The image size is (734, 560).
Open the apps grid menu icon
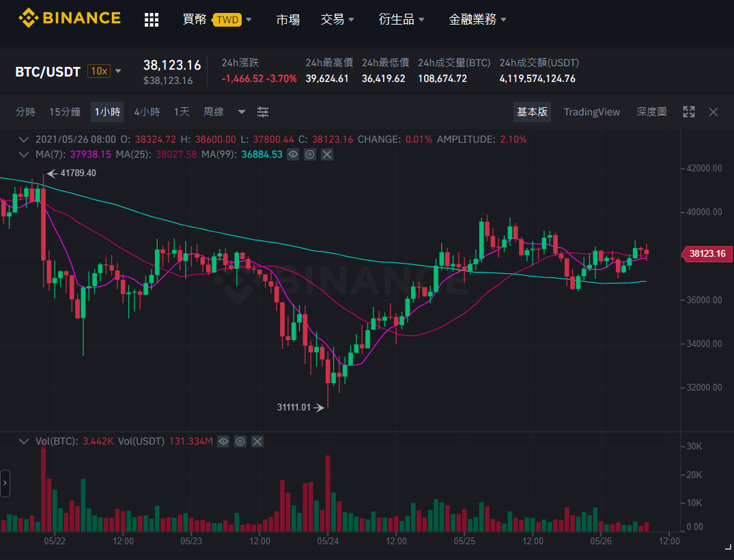151,20
